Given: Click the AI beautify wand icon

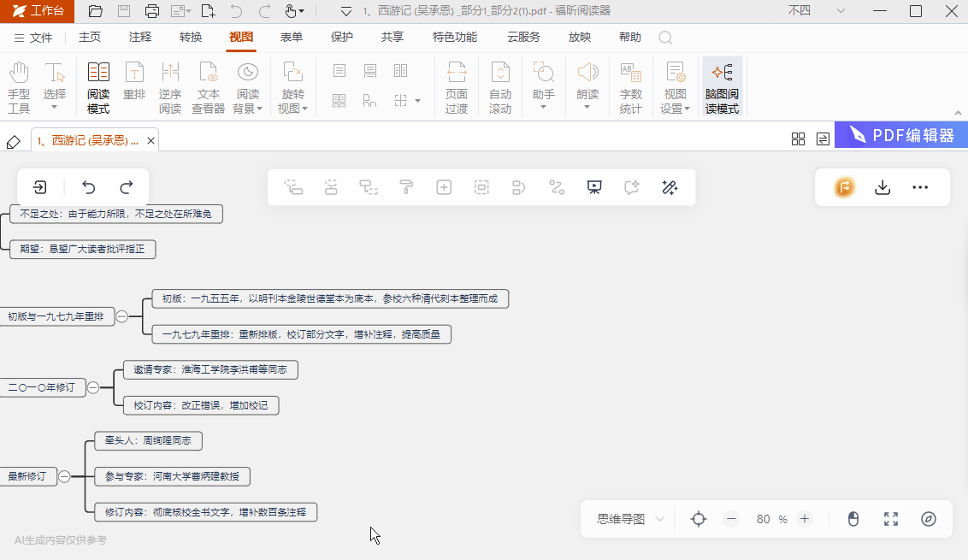Looking at the screenshot, I should click(670, 187).
